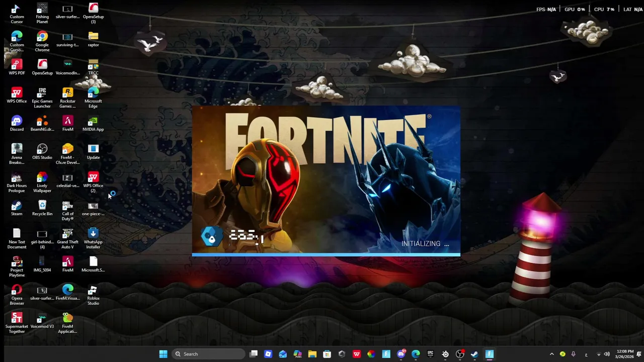The width and height of the screenshot is (644, 362).
Task: Select the girl-behind... (4) video file icon
Action: [42, 239]
